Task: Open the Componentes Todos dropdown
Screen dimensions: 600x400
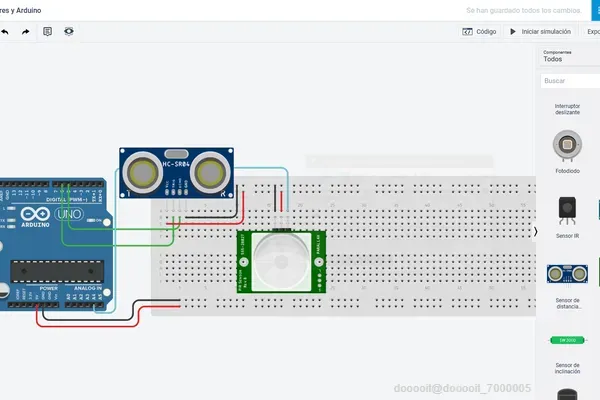Action: coord(568,56)
